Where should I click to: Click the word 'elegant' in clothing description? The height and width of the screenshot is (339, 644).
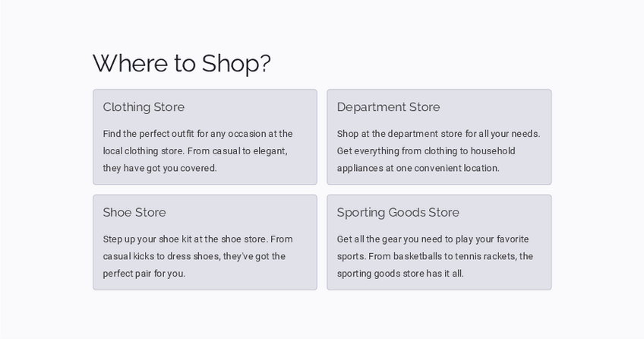pos(267,151)
